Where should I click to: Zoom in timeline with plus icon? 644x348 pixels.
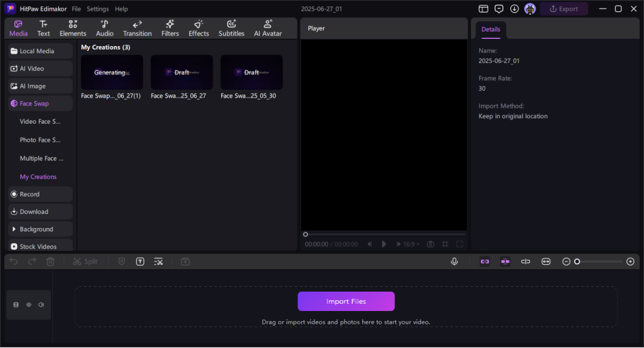click(x=631, y=262)
